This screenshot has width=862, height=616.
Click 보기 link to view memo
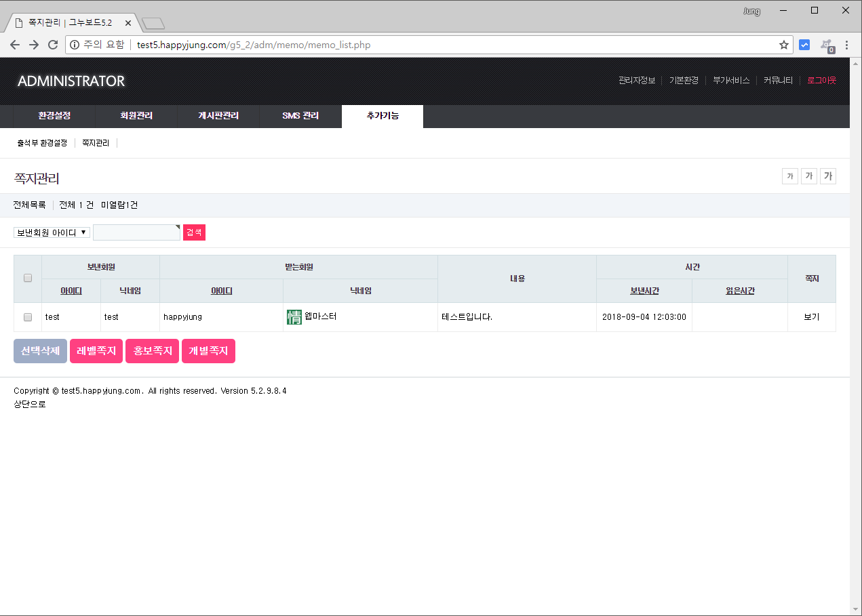click(811, 317)
